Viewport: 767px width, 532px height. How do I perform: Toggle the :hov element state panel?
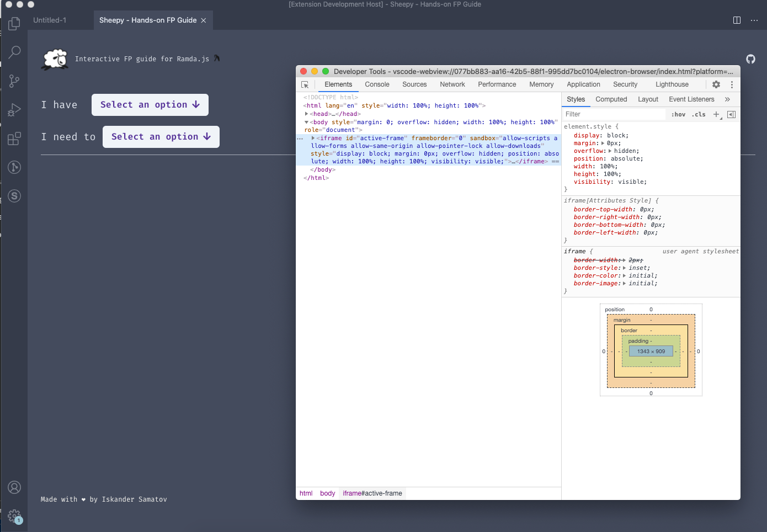(x=678, y=114)
